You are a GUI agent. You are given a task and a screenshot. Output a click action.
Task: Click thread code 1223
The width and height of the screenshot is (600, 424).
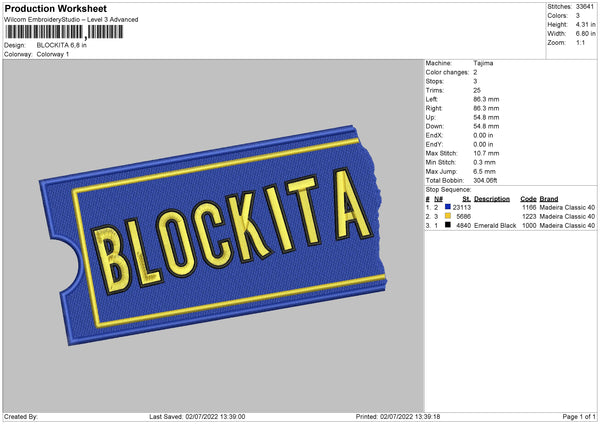click(x=529, y=217)
